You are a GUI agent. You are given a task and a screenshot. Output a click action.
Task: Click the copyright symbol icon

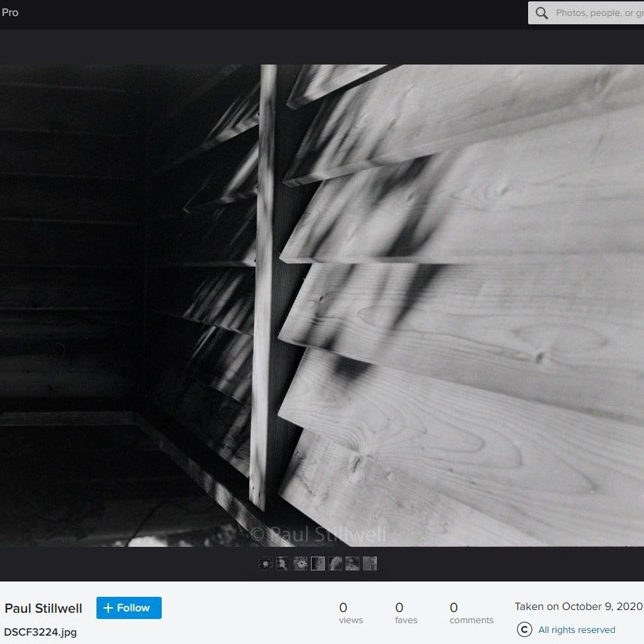point(525,629)
